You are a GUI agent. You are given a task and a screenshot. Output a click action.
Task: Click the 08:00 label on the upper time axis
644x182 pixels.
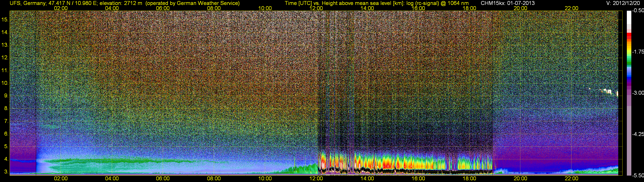214,8
